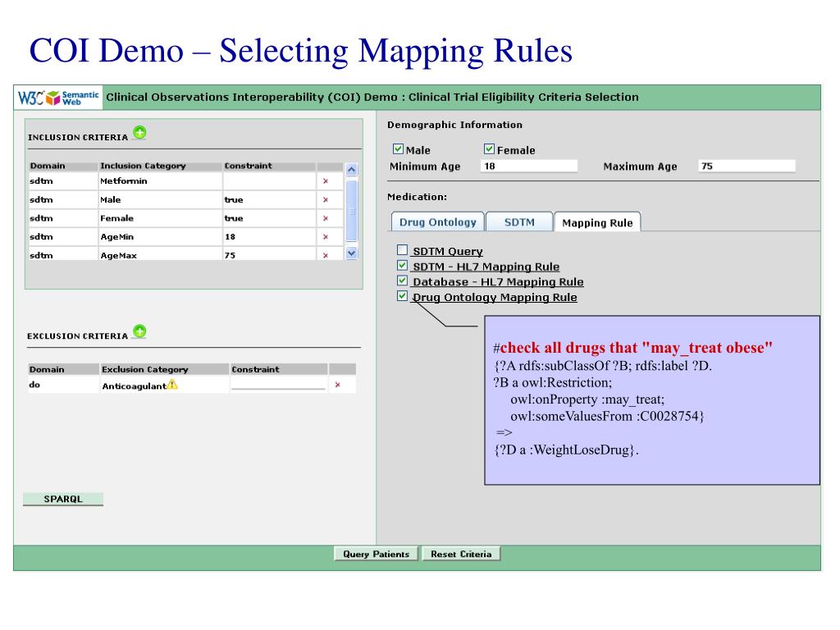Click the Query Patients button
840x630 pixels.
tap(376, 554)
